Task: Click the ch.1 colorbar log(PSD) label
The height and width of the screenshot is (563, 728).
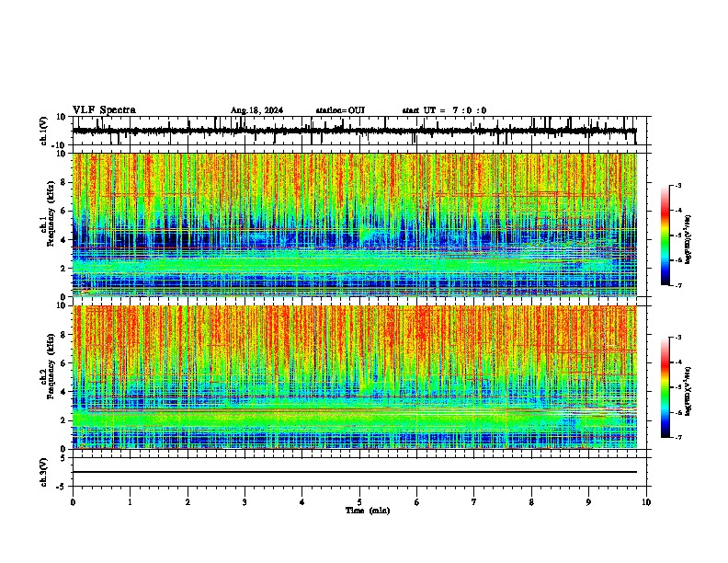Action: click(x=688, y=239)
